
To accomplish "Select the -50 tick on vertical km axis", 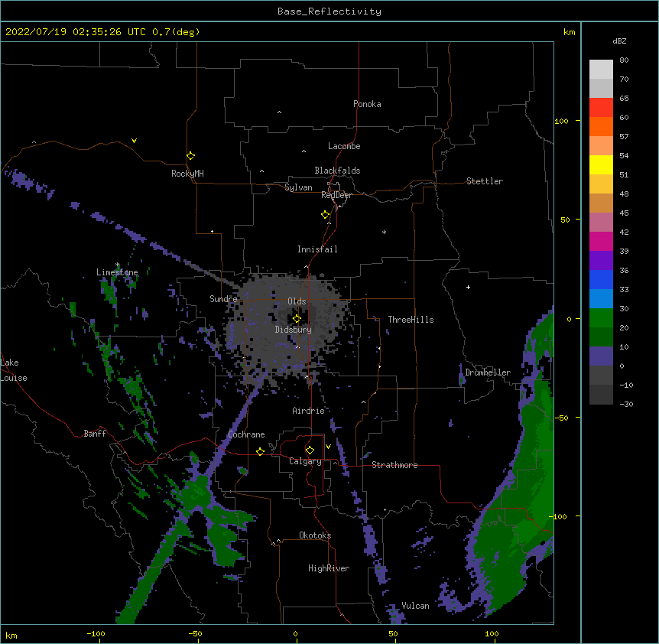I will [561, 418].
